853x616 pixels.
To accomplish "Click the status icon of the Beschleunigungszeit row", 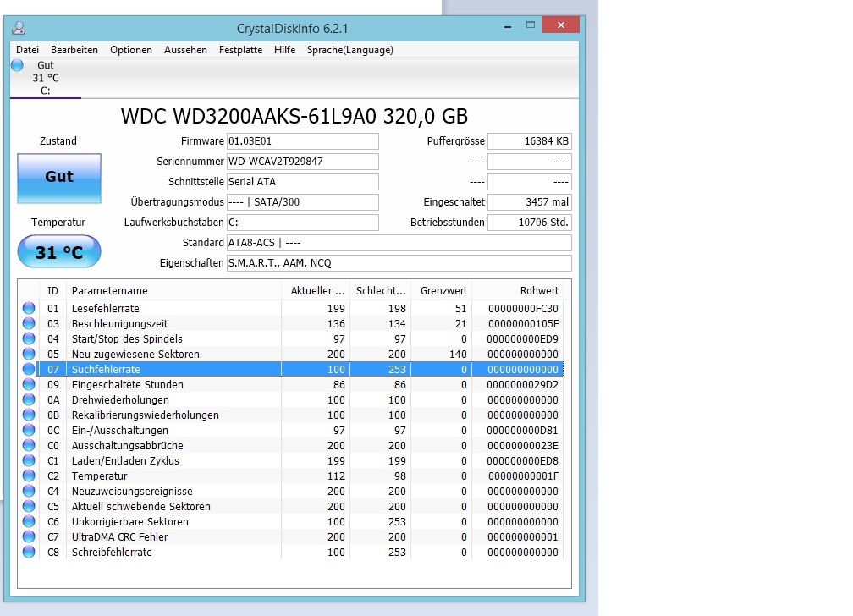I will tap(29, 324).
